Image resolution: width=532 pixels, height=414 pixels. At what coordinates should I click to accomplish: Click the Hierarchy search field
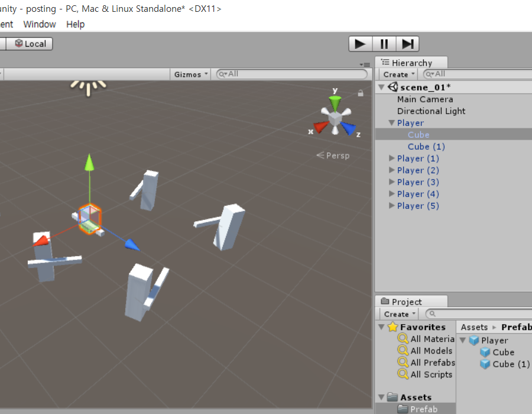click(x=478, y=74)
